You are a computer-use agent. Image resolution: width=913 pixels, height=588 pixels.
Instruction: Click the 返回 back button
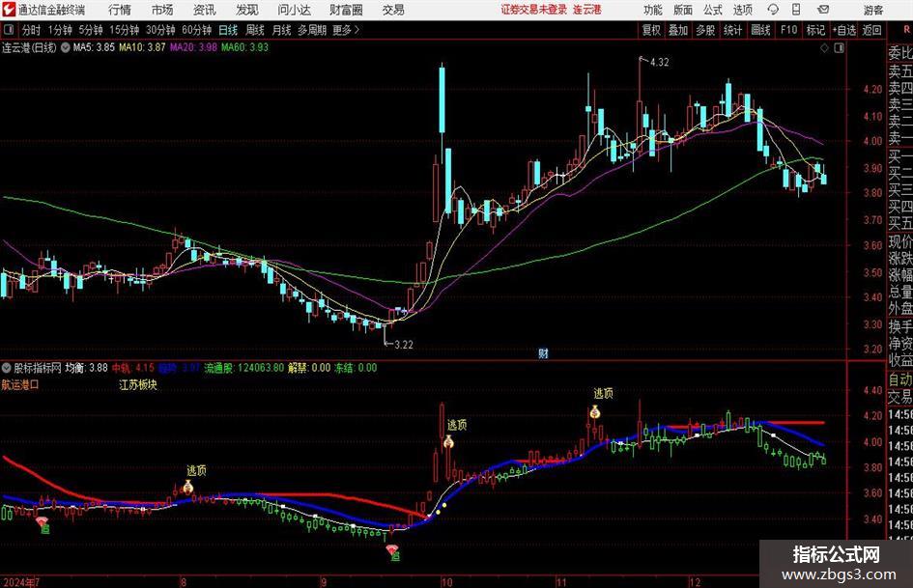871,30
